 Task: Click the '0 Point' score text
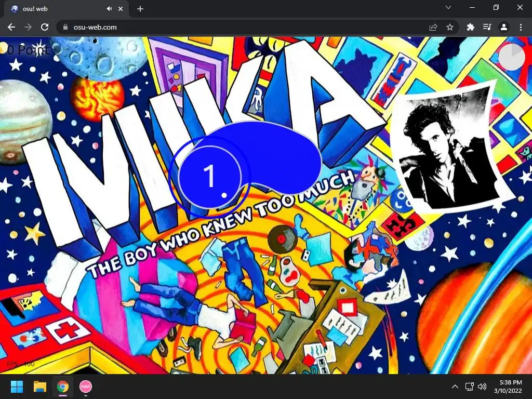click(29, 50)
